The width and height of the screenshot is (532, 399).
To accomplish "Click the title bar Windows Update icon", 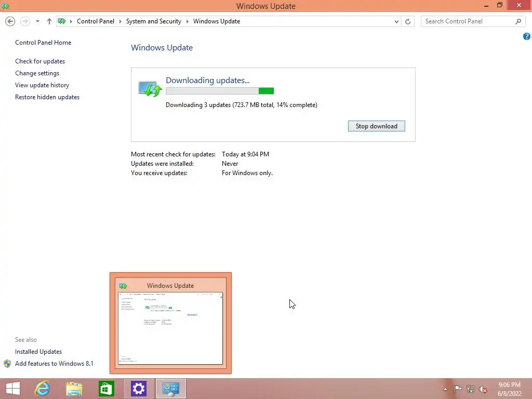I will (x=5, y=6).
